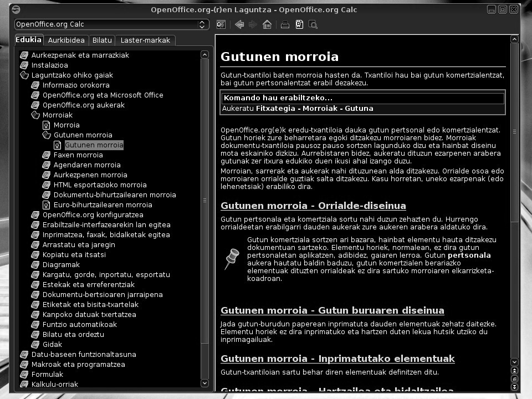Expand the OpenOffice.org aukerak book
Viewport: 532px width, 399px height.
(x=78, y=105)
